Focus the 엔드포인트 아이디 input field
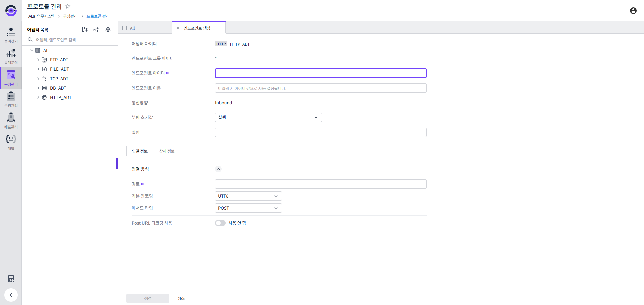The height and width of the screenshot is (305, 644). click(321, 73)
